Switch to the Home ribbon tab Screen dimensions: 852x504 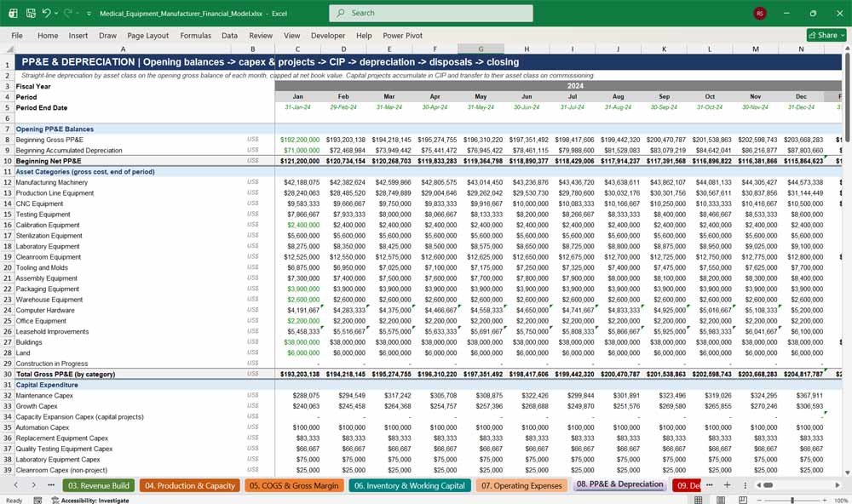[x=48, y=35]
